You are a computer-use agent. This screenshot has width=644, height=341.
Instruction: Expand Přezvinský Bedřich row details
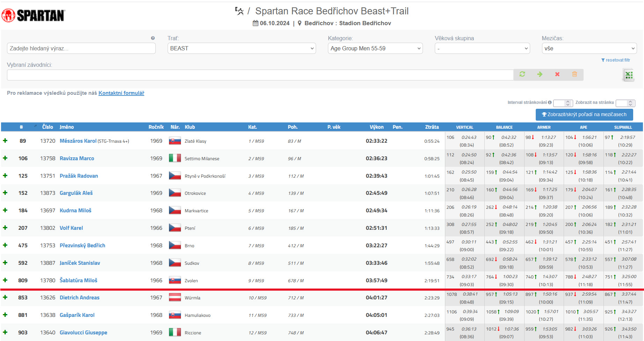(5, 245)
